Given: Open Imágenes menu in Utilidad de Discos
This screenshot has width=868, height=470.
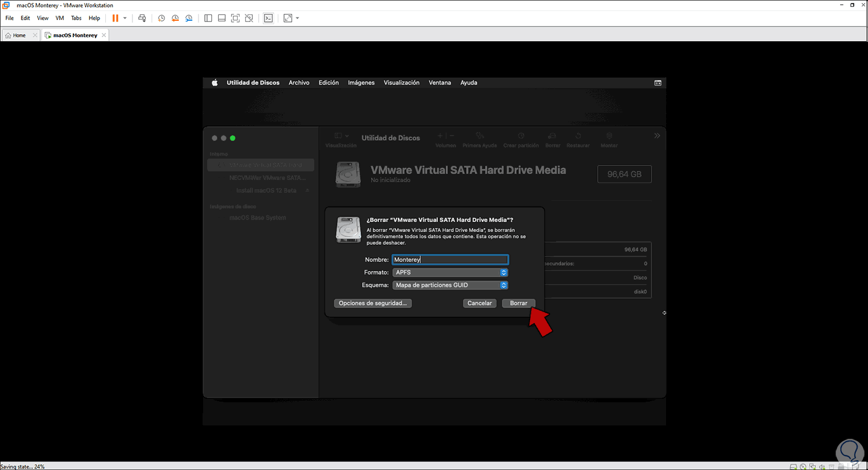Looking at the screenshot, I should click(361, 83).
